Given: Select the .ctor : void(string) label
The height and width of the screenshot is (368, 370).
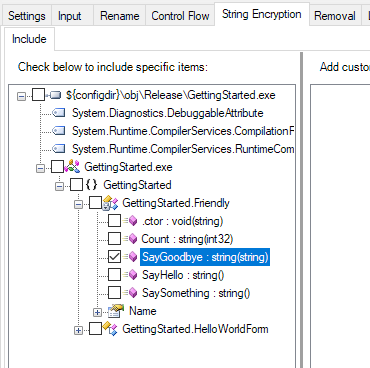Looking at the screenshot, I should pos(182,221).
